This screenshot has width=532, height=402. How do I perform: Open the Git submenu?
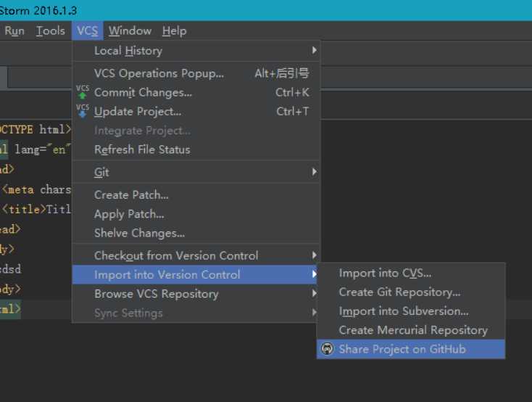point(196,172)
